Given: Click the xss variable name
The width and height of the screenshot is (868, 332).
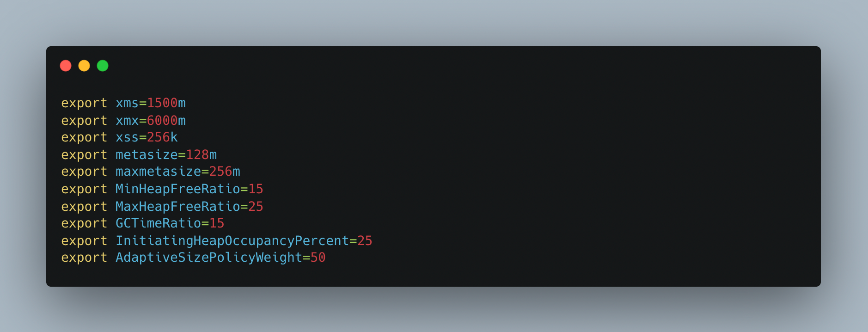Looking at the screenshot, I should (127, 138).
